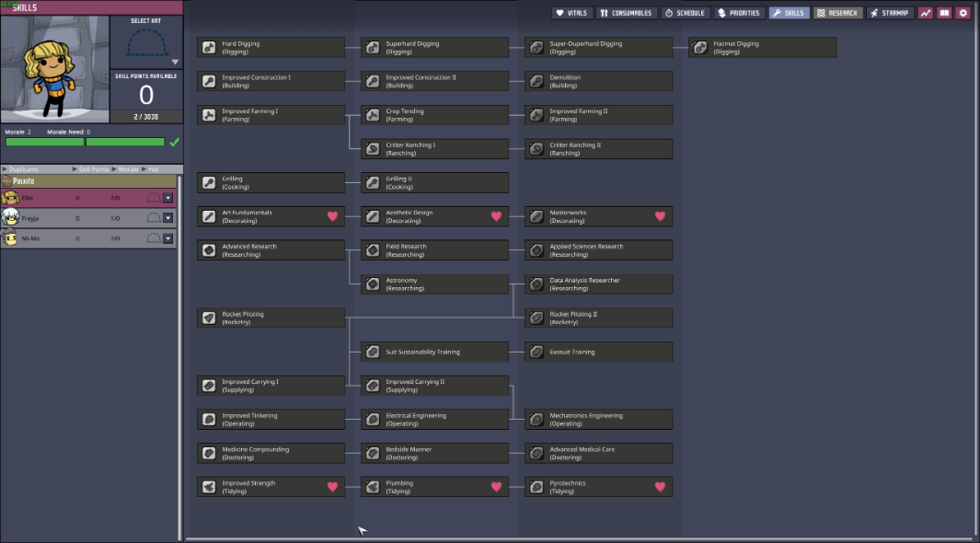Select the Field Research skill

click(435, 250)
